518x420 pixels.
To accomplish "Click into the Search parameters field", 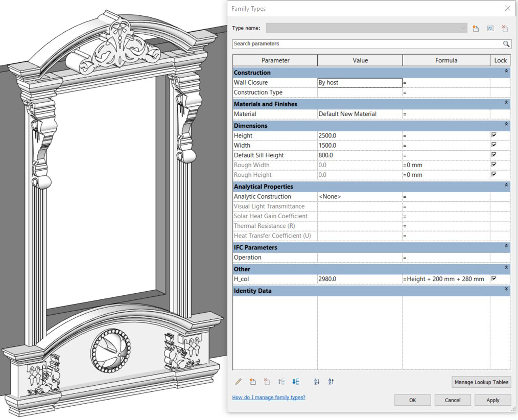I will (363, 44).
